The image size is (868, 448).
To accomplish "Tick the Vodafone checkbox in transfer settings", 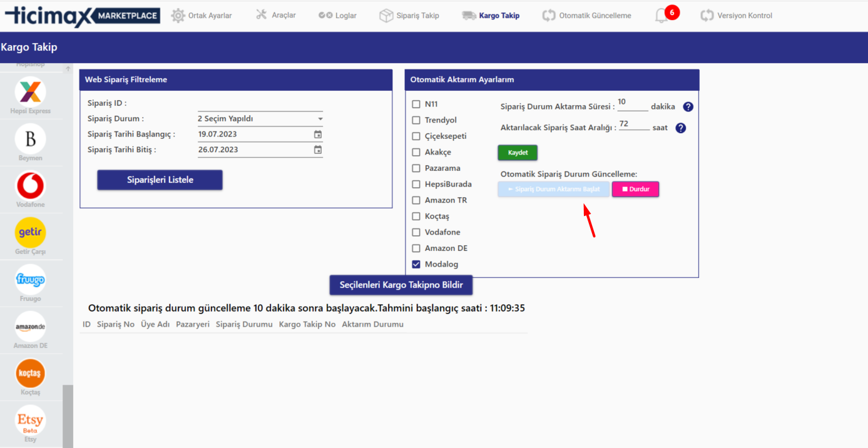I will [x=416, y=233].
